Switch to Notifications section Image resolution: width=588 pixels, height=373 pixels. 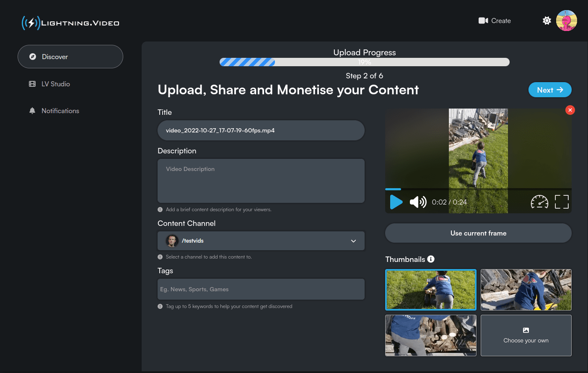pyautogui.click(x=60, y=111)
